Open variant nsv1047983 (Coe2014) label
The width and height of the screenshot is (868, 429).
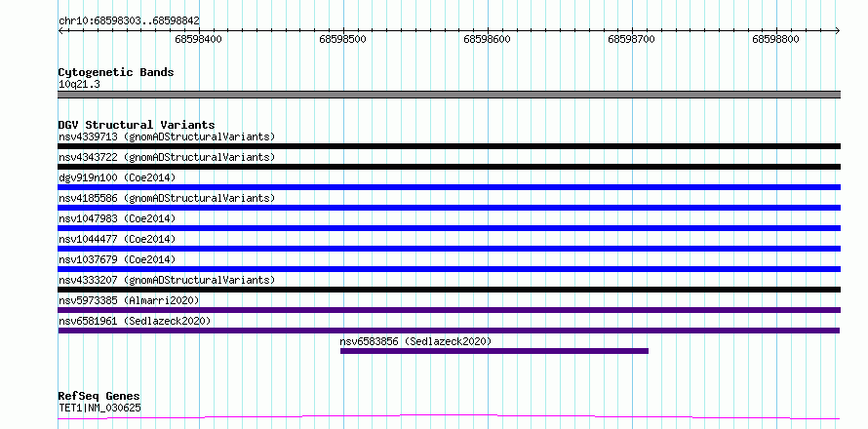(117, 218)
